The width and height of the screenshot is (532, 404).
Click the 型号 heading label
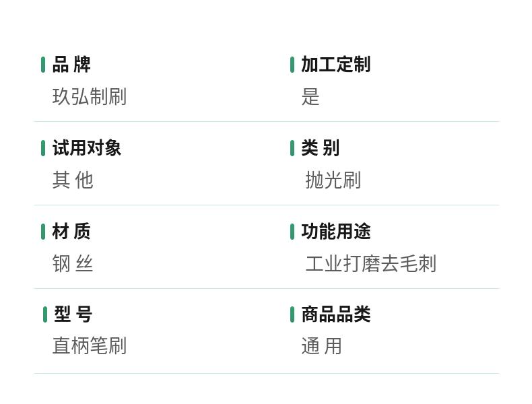click(73, 314)
